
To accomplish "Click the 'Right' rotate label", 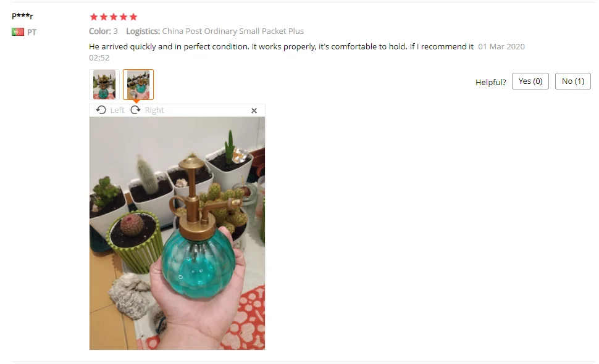I will (154, 110).
